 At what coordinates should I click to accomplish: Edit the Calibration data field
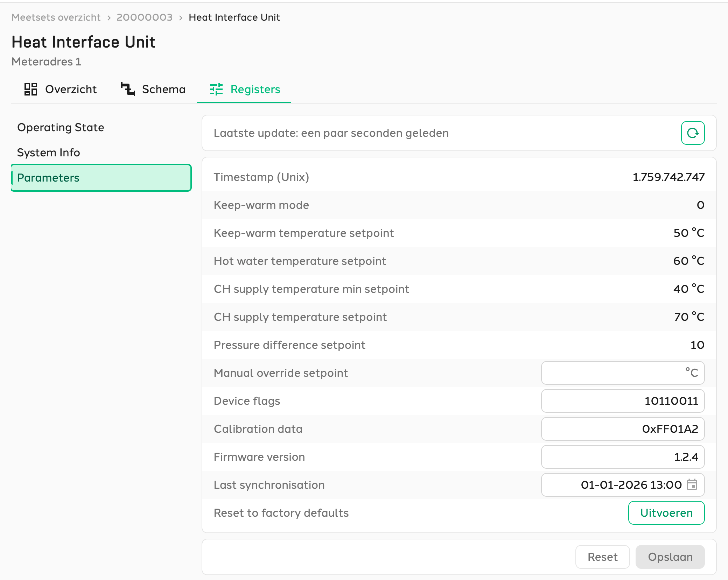pyautogui.click(x=623, y=429)
